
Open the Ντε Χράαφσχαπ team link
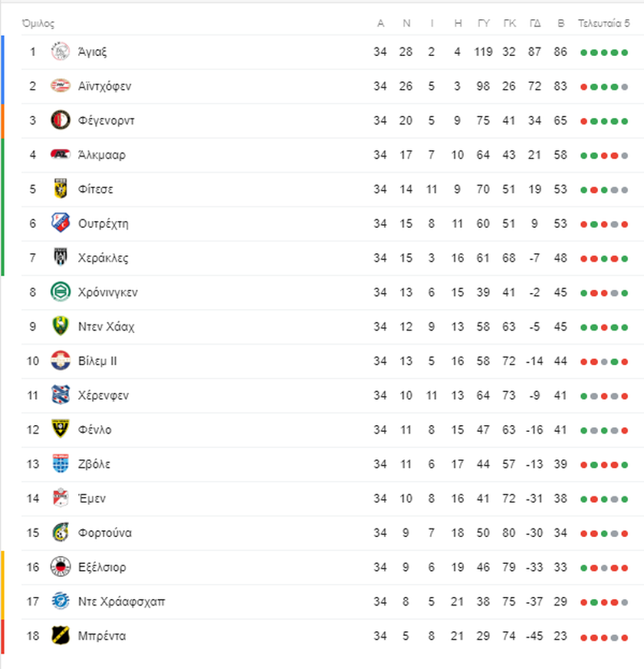[x=122, y=601]
